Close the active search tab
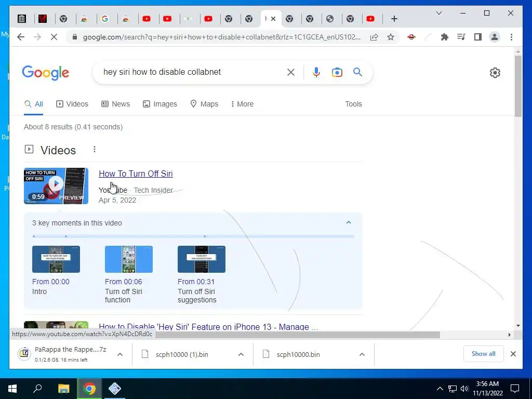The image size is (532, 399). (273, 19)
